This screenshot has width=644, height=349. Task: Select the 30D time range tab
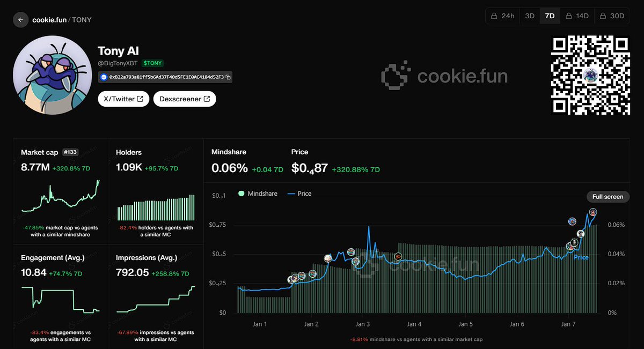[612, 16]
